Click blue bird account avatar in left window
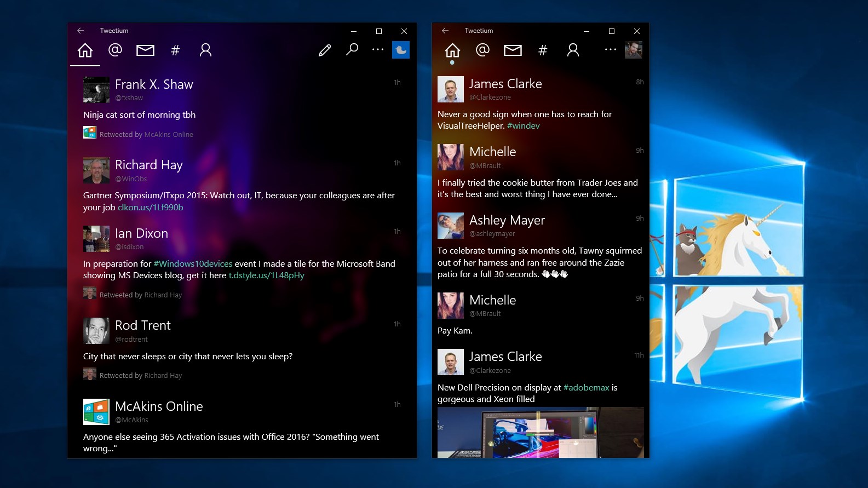The height and width of the screenshot is (488, 868). point(401,50)
